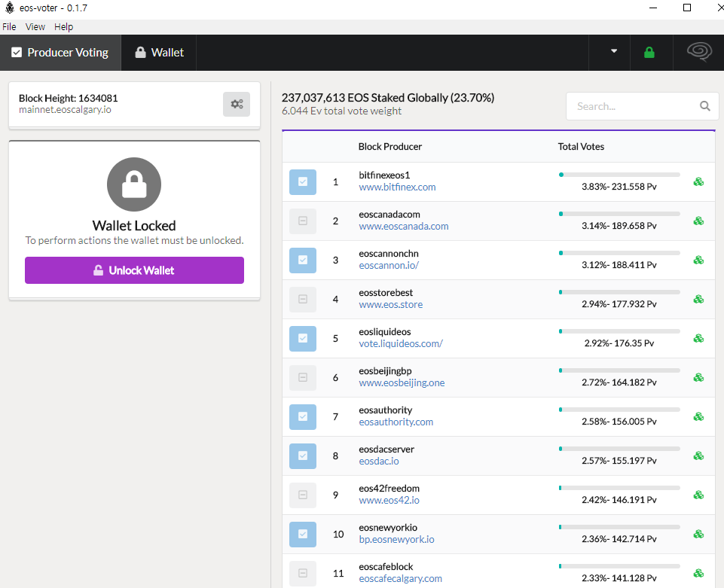Toggle vote checkbox for eosliquideos
Viewport: 724px width, 588px height.
point(303,338)
